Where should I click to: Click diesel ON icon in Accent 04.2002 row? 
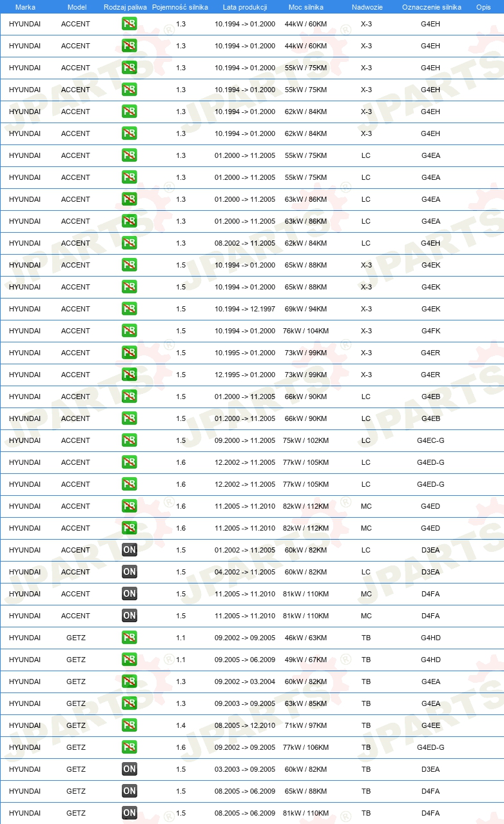click(x=130, y=572)
